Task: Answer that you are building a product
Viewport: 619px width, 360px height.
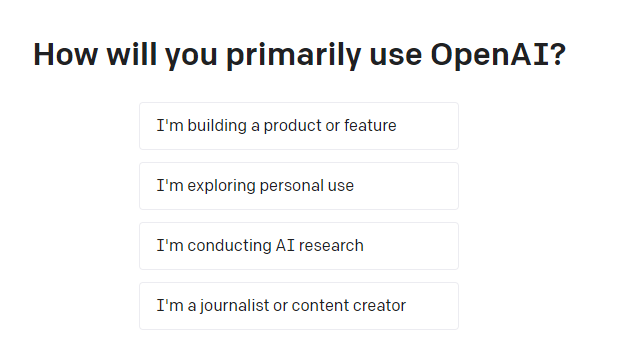Action: 299,126
